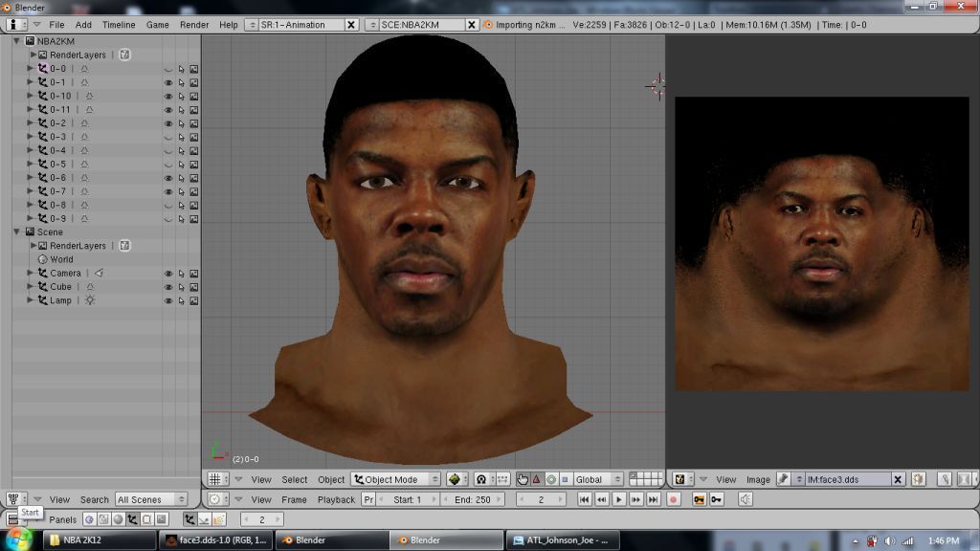Toggle the 3D manipulator hand icon
This screenshot has height=551, width=980.
pos(522,479)
